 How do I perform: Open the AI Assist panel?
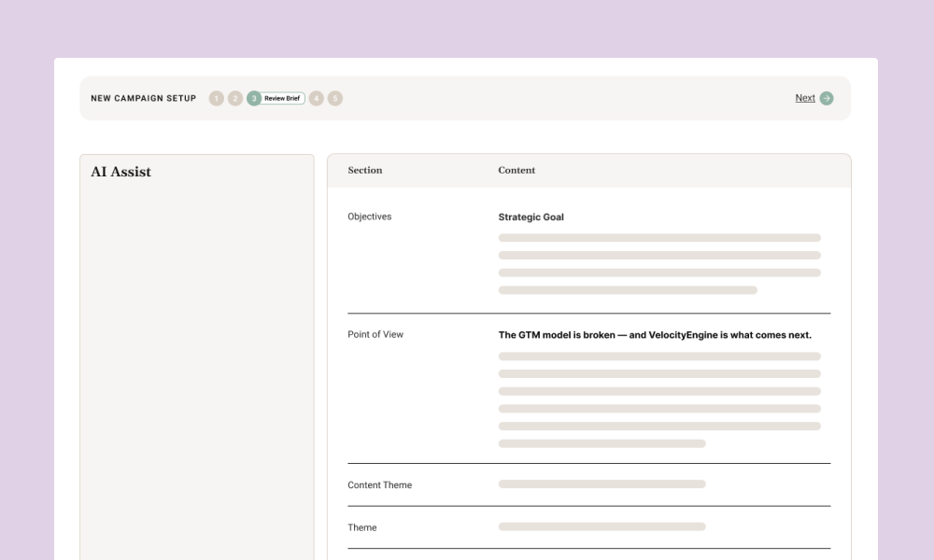[x=120, y=172]
